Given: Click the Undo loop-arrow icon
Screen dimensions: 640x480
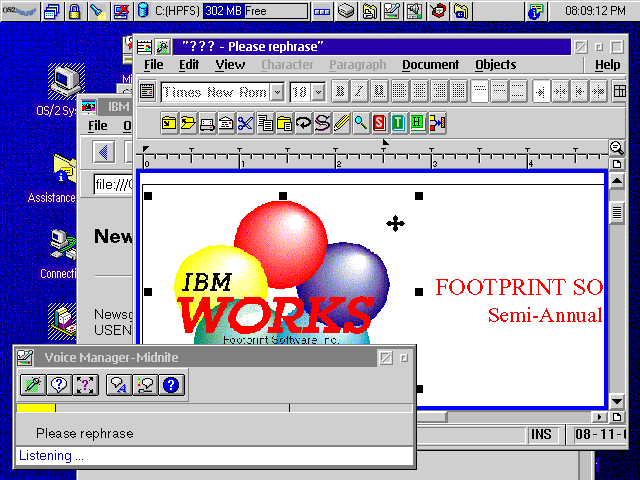Looking at the screenshot, I should tap(303, 123).
